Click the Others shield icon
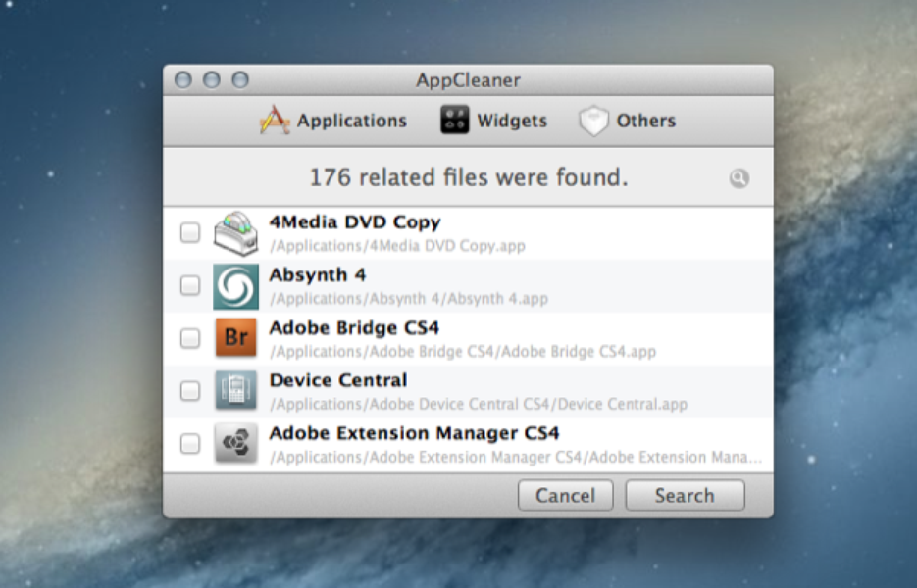The height and width of the screenshot is (588, 917). (x=590, y=120)
